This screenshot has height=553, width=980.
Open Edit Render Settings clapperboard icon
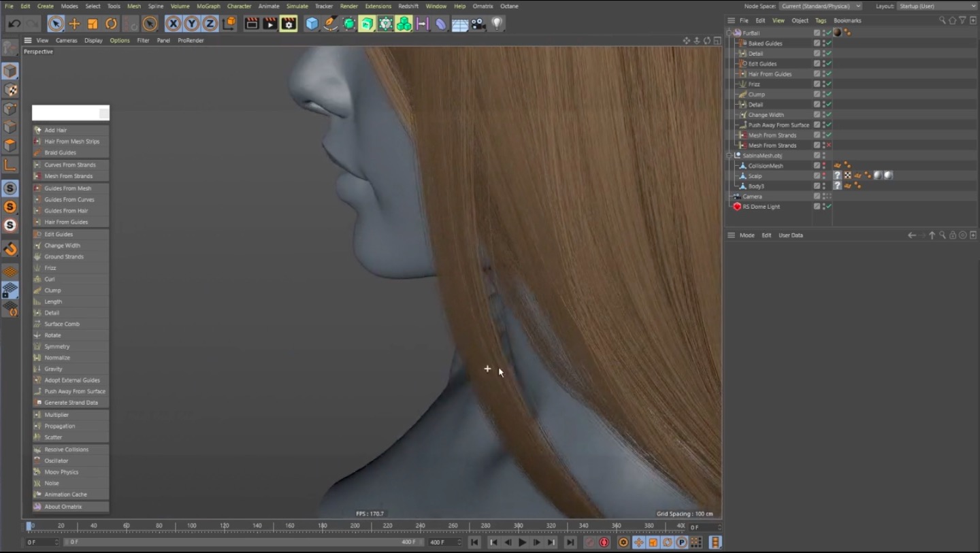[x=289, y=24]
